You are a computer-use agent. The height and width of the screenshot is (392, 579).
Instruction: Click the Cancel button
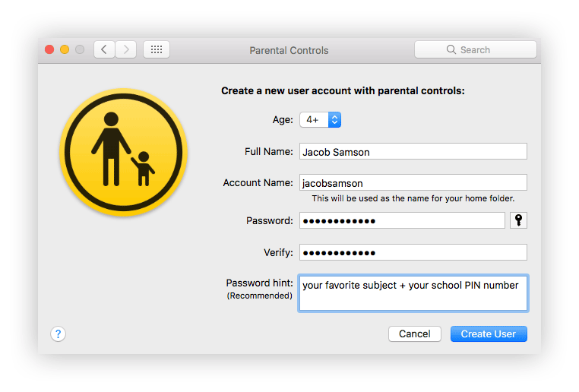pos(414,334)
